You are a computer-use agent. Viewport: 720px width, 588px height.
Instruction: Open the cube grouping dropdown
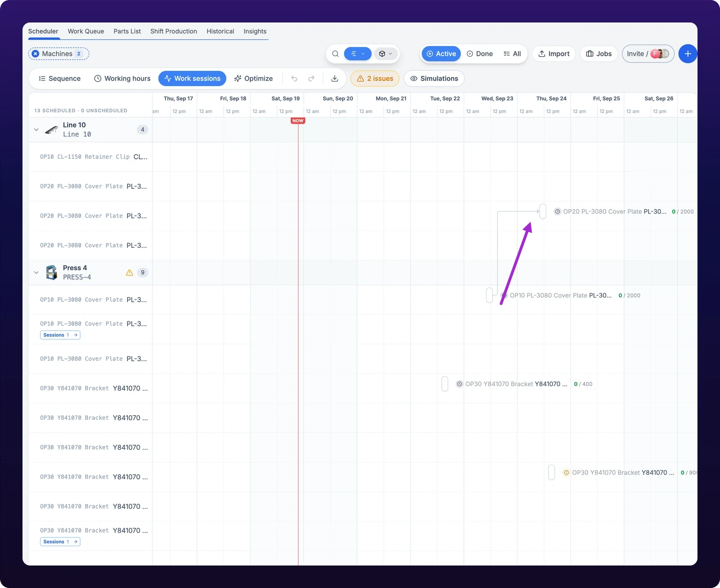(x=385, y=54)
